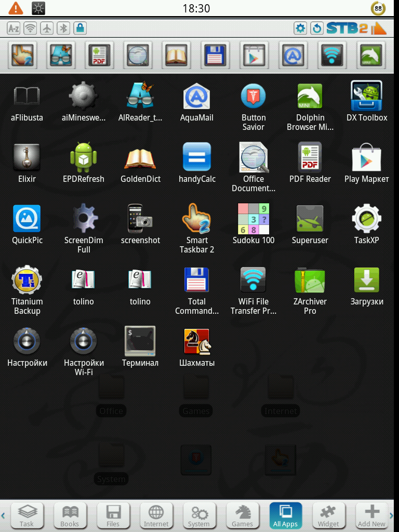
Task: Click the right arrow beside the tab bar
Action: pos(391,516)
